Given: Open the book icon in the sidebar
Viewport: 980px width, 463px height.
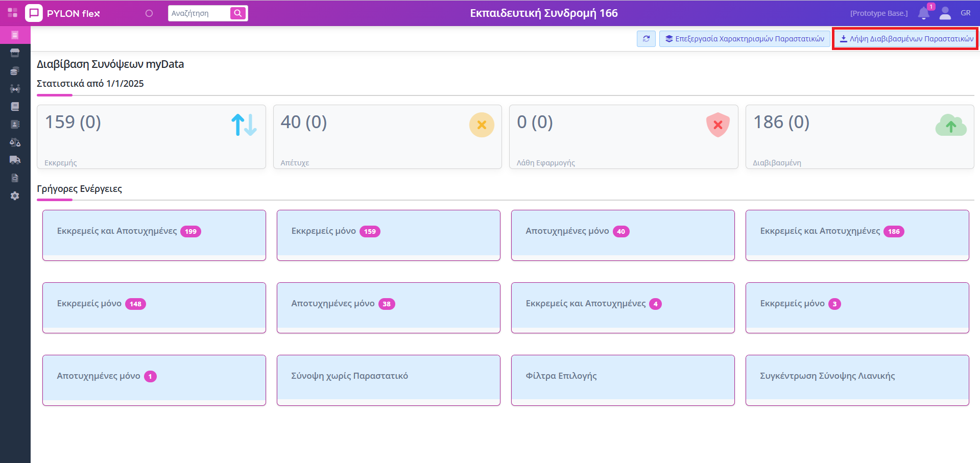Looking at the screenshot, I should (15, 107).
